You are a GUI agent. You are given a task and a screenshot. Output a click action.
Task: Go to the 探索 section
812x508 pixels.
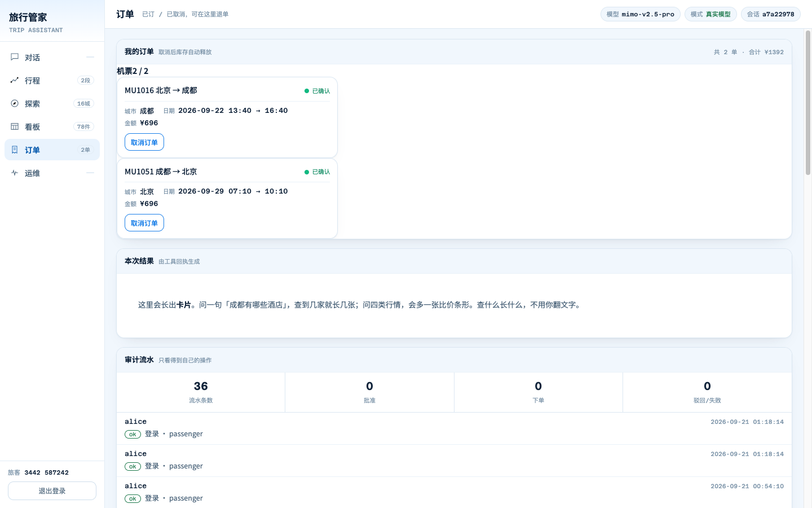[52, 103]
